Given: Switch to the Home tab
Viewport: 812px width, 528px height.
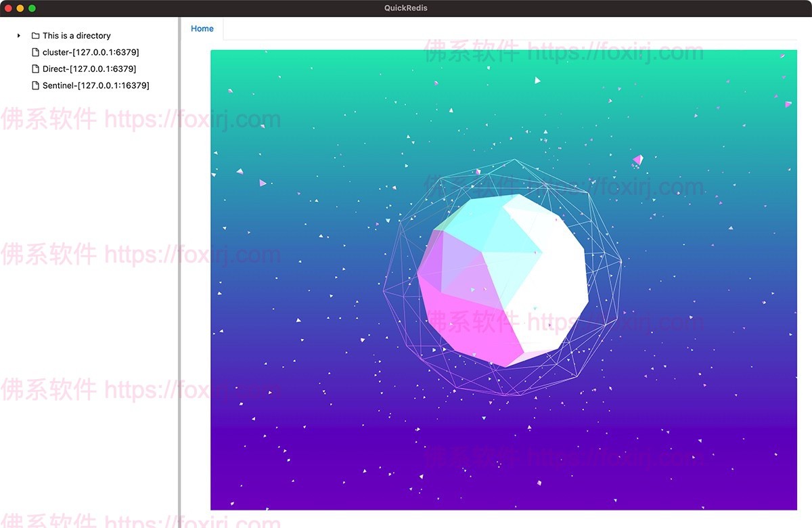Looking at the screenshot, I should (x=202, y=29).
